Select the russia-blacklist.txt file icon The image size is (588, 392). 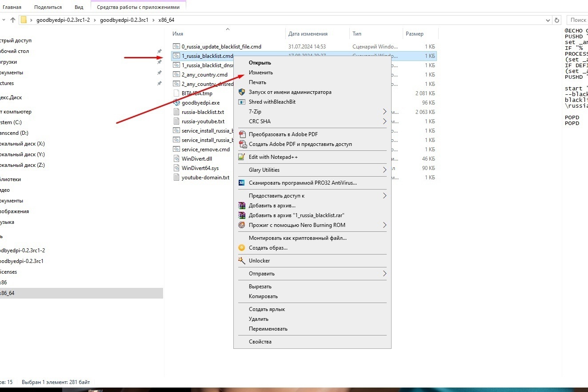(176, 112)
